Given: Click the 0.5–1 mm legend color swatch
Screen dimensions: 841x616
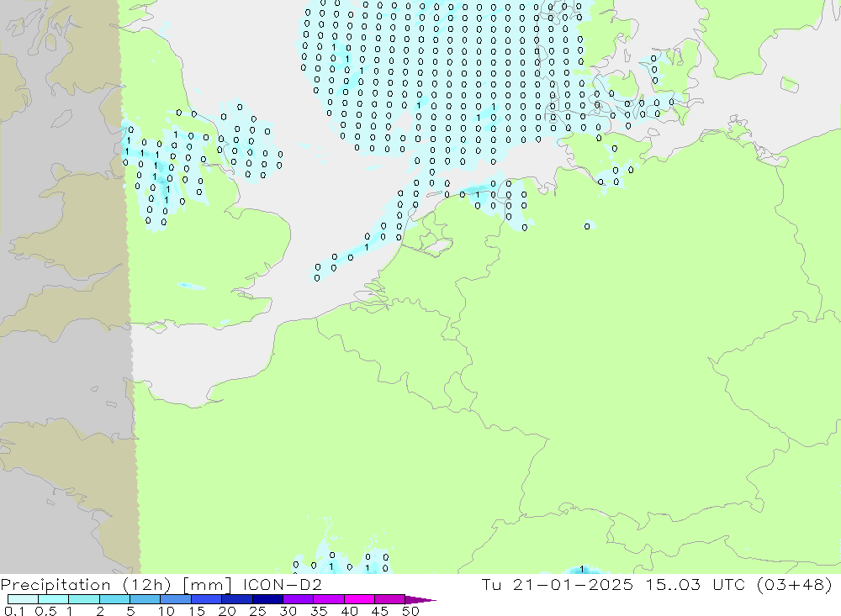Looking at the screenshot, I should [54, 599].
